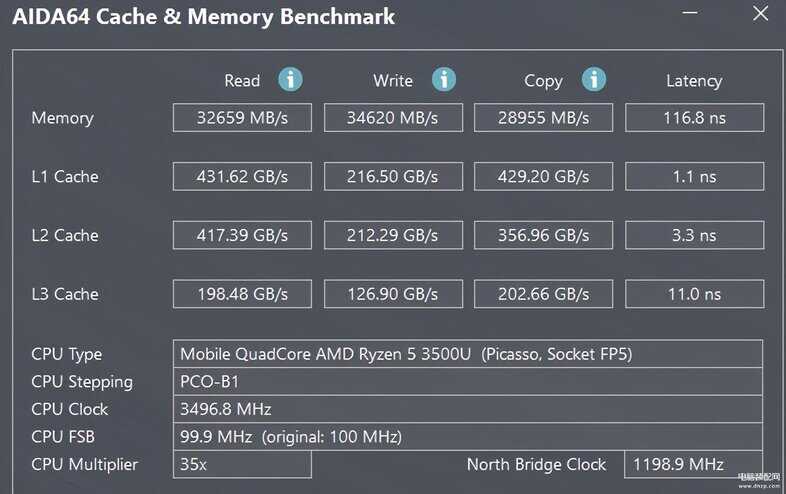Click the Memory Copy 28955 MB/s field
786x494 pixels.
click(543, 118)
